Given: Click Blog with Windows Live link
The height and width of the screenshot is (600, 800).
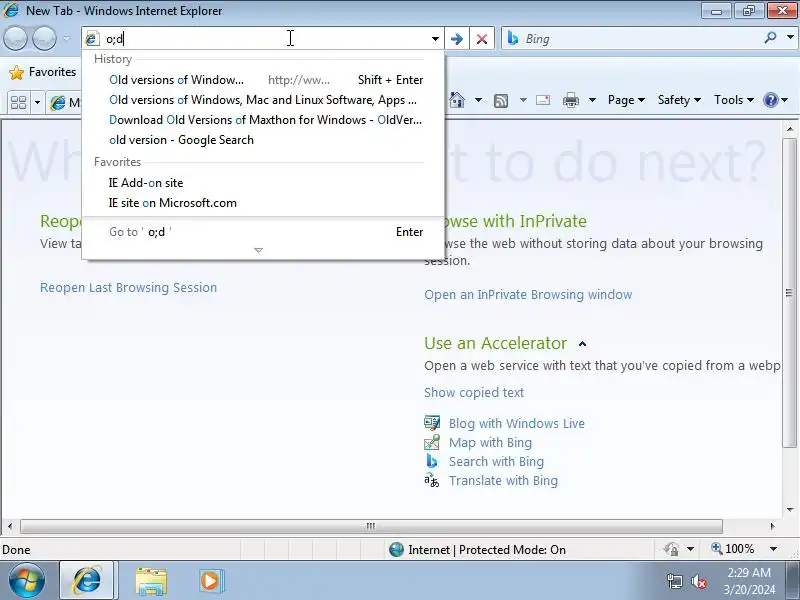Looking at the screenshot, I should pyautogui.click(x=517, y=423).
